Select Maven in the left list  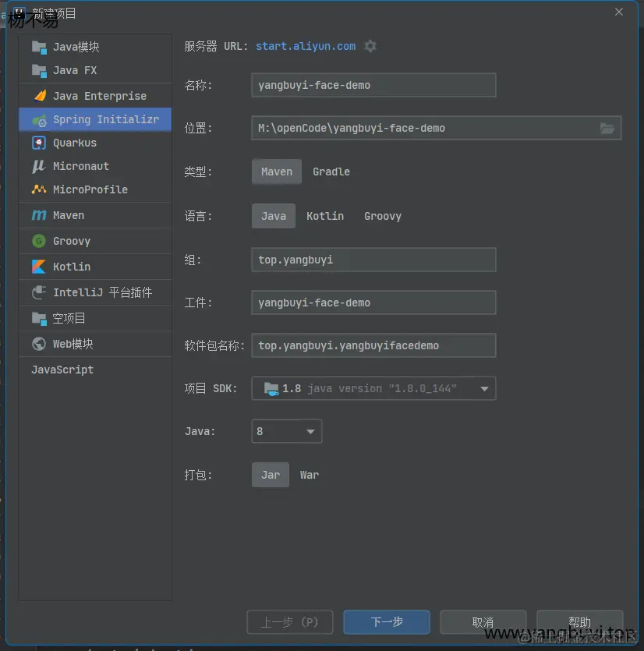click(x=95, y=215)
